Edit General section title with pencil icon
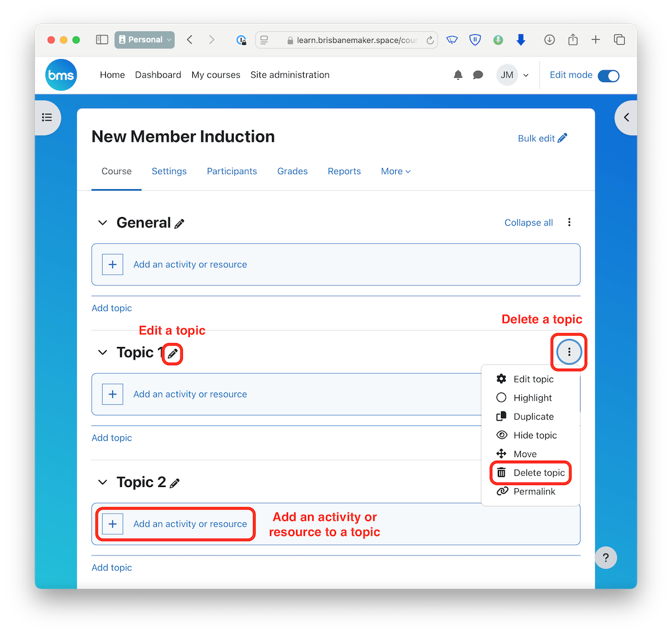 [x=179, y=224]
